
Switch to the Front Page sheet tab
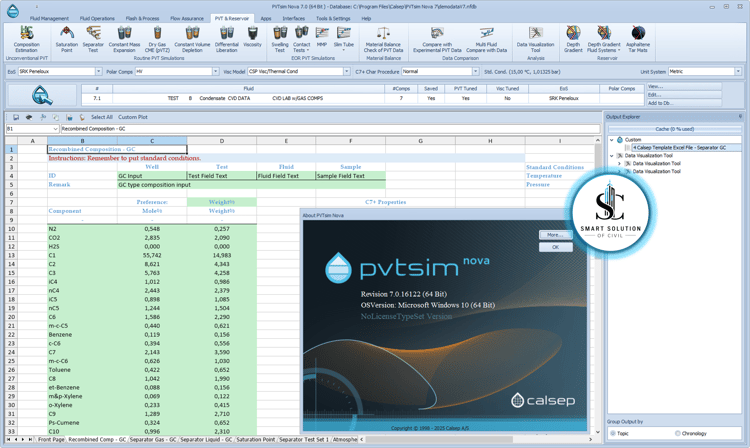(x=51, y=439)
